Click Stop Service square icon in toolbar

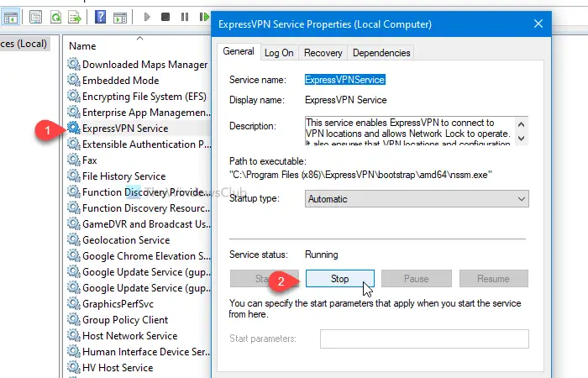(165, 17)
